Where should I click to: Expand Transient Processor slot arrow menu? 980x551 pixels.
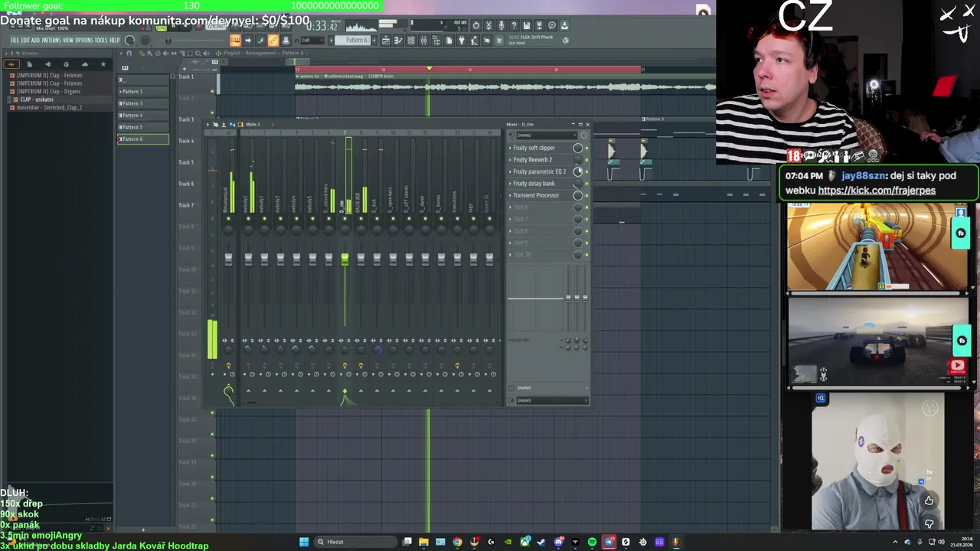(x=510, y=195)
